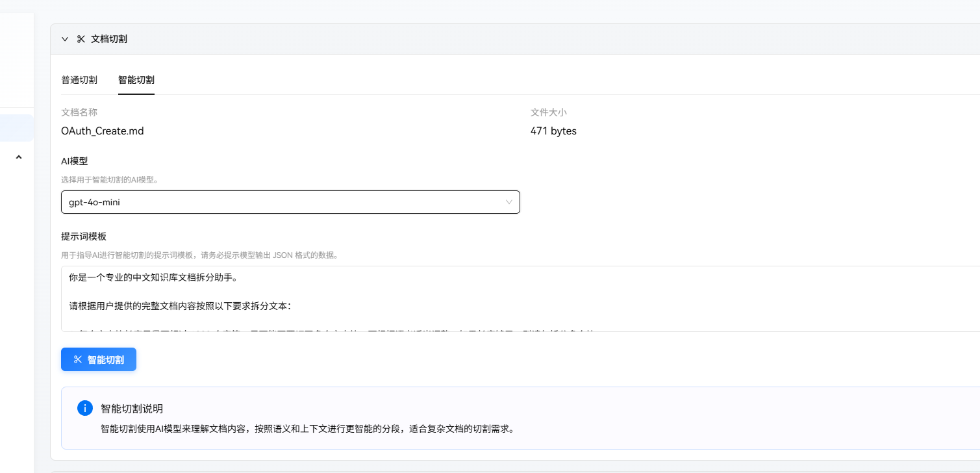
Task: Click the 智能切割说明 heading
Action: 132,409
